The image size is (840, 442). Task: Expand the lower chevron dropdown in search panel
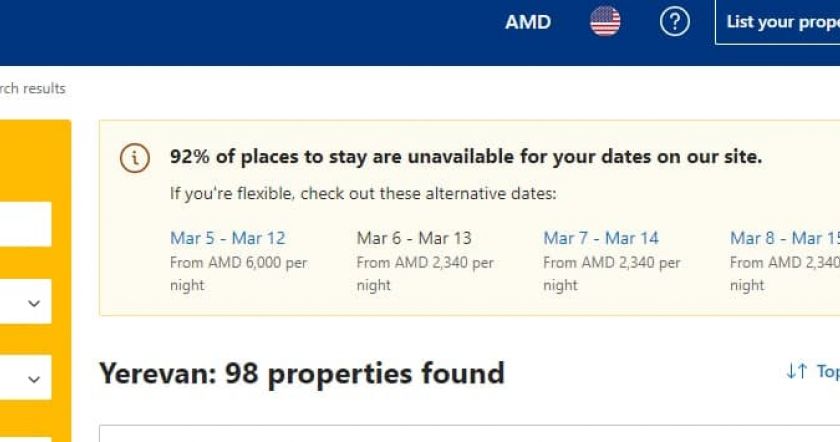(34, 379)
